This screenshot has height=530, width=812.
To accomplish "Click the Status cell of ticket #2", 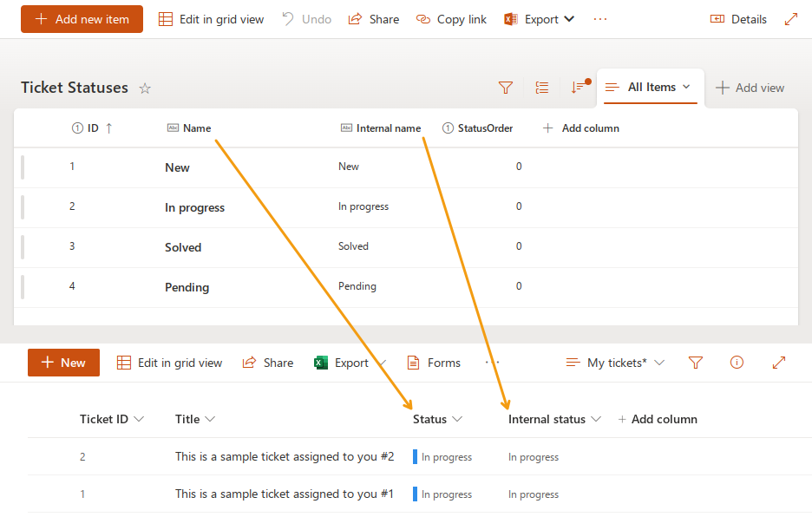I will point(442,457).
